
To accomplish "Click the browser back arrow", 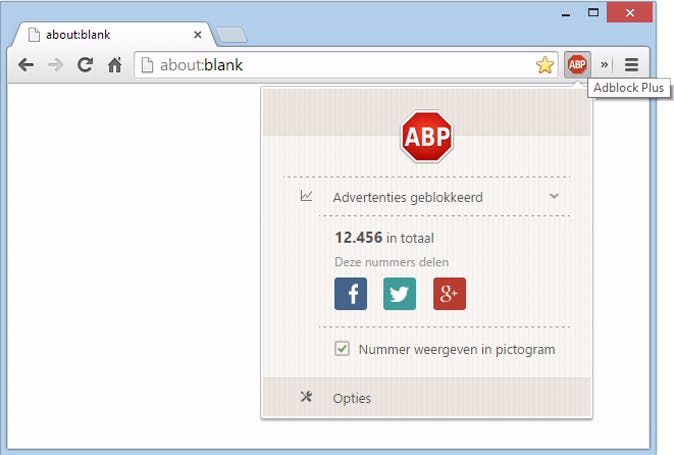I will (x=26, y=65).
